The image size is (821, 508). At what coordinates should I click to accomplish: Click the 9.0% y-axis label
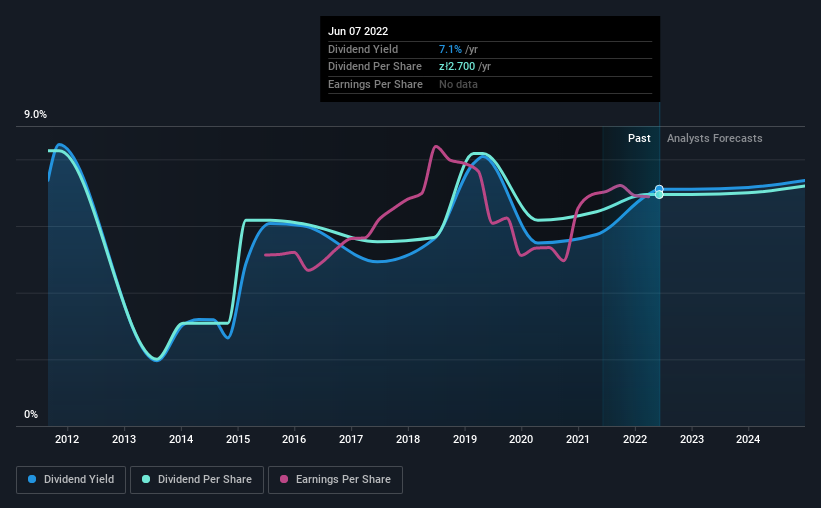pos(35,114)
